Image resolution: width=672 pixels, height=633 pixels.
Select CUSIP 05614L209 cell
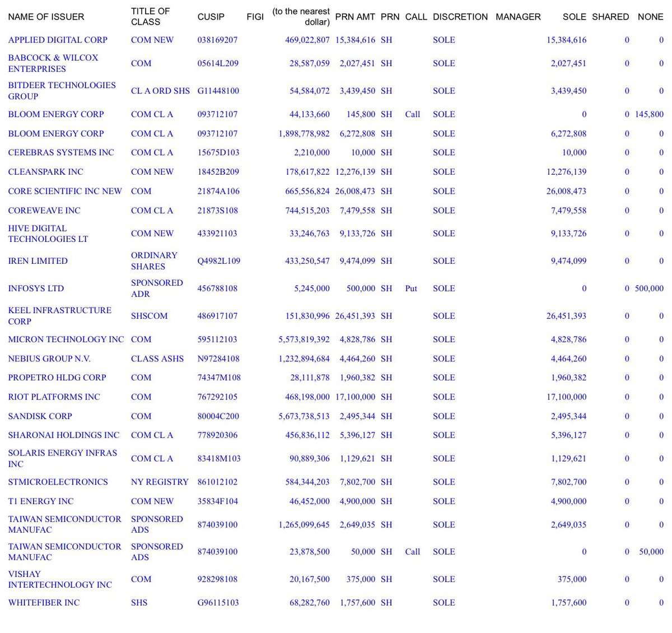218,63
